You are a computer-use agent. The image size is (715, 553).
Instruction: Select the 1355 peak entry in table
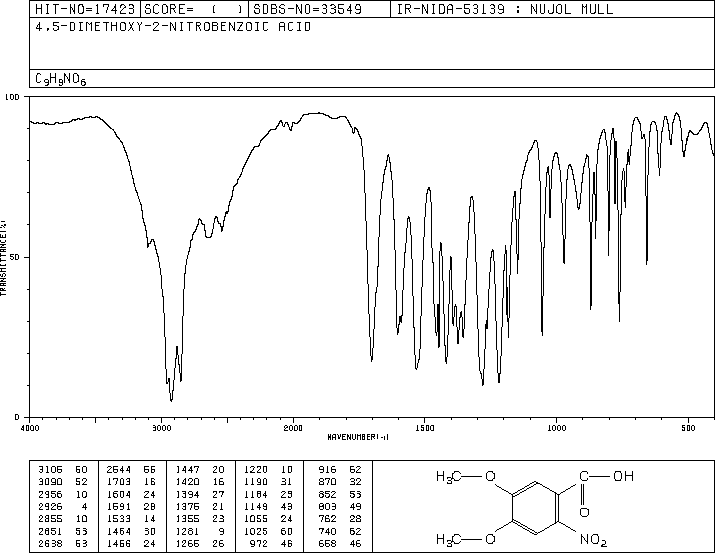pyautogui.click(x=200, y=519)
